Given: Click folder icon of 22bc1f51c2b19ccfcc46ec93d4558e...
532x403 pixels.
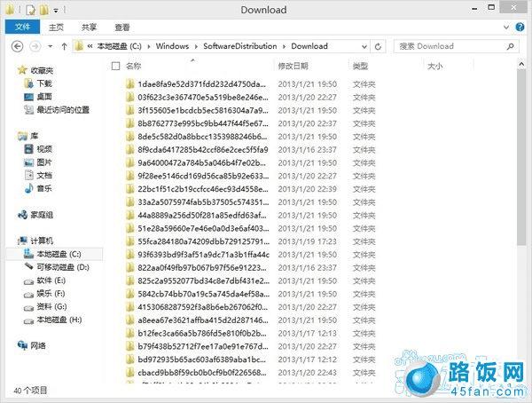Looking at the screenshot, I should pyautogui.click(x=129, y=189).
